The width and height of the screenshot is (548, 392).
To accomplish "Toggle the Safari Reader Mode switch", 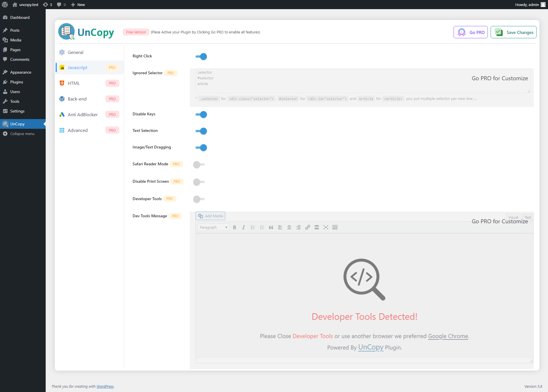I will tap(199, 164).
